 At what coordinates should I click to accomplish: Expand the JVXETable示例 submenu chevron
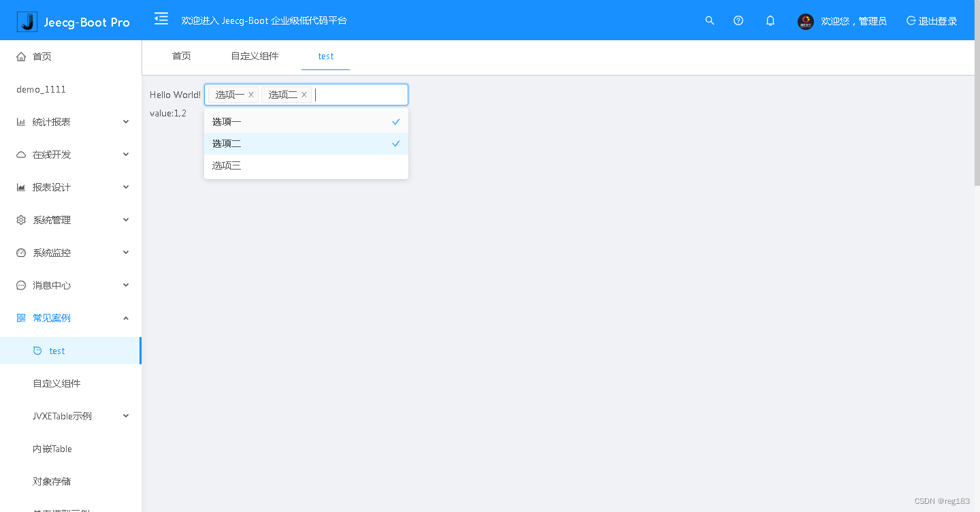126,416
